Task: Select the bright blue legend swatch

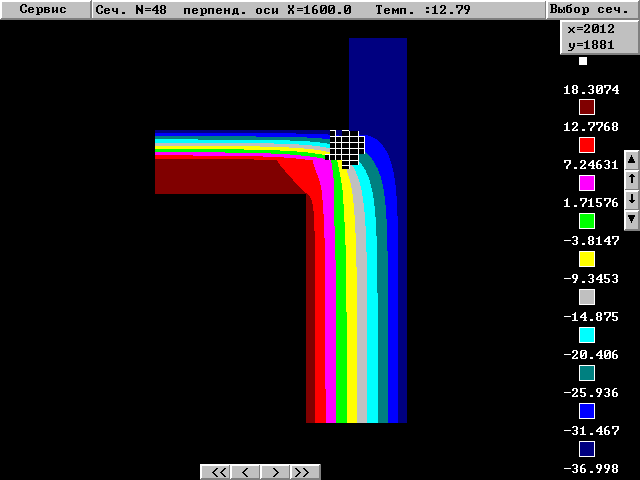Action: 587,411
